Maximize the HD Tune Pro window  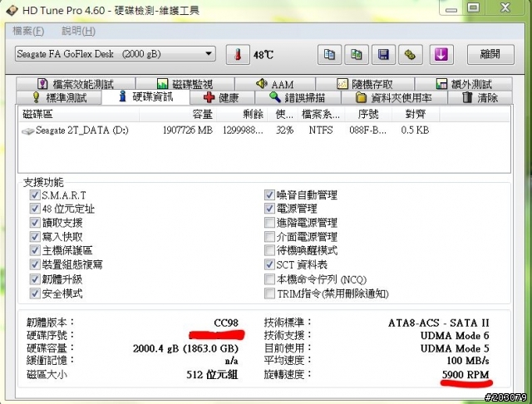(x=474, y=7)
